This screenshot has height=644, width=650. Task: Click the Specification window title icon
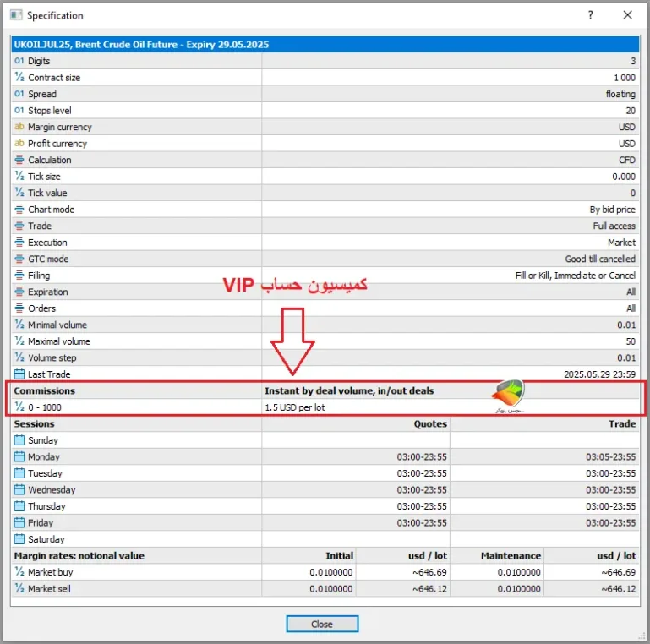point(16,15)
